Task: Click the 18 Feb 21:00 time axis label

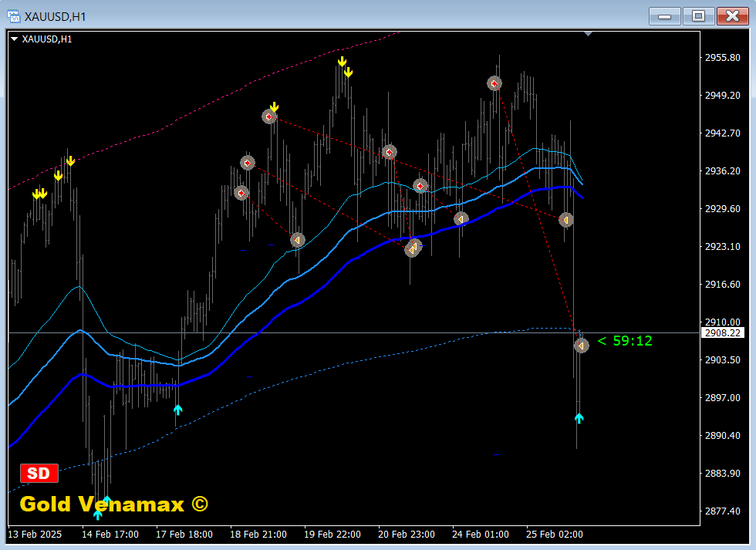Action: 258,534
